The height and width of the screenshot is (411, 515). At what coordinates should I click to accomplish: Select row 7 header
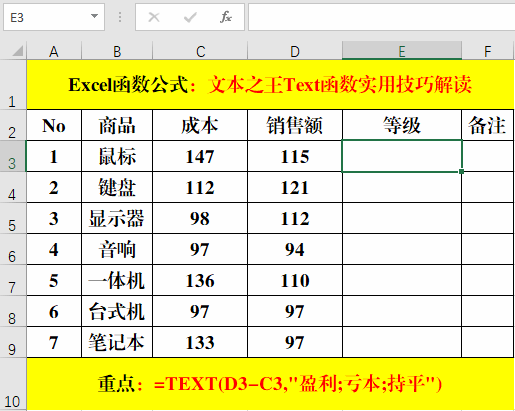[13, 280]
